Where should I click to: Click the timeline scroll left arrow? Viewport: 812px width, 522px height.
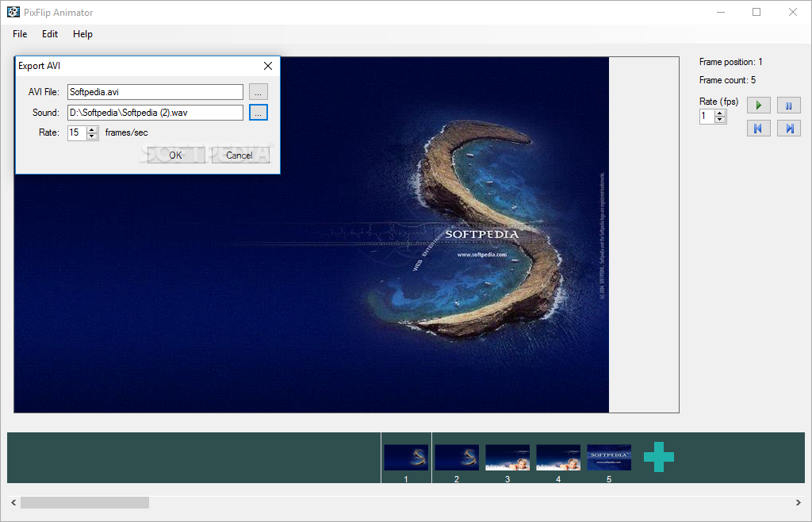click(x=13, y=502)
